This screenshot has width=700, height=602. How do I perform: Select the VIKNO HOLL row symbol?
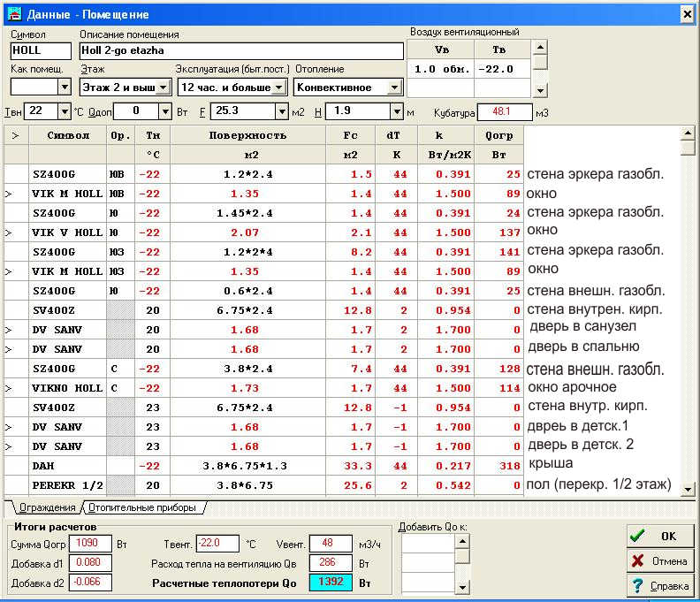68,388
